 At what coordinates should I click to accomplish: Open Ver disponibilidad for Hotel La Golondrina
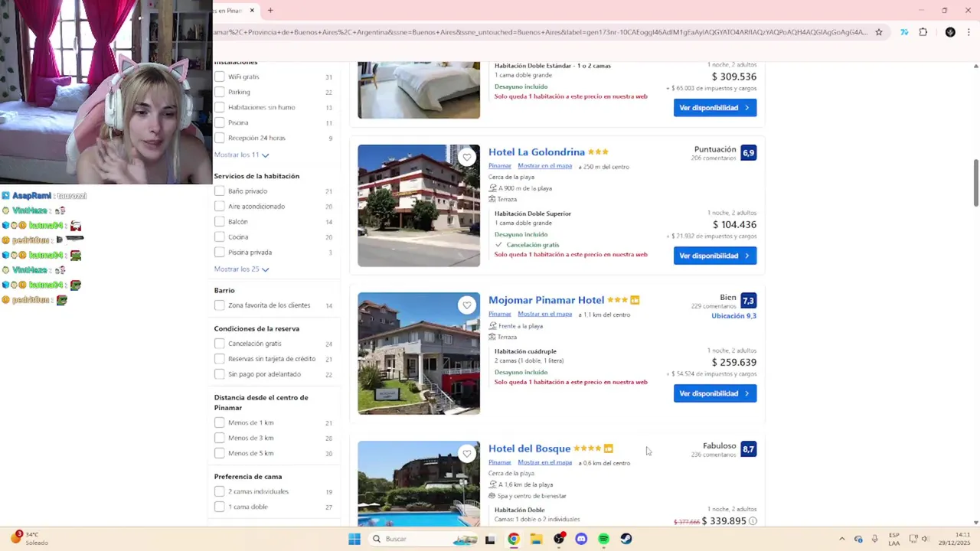[715, 256]
